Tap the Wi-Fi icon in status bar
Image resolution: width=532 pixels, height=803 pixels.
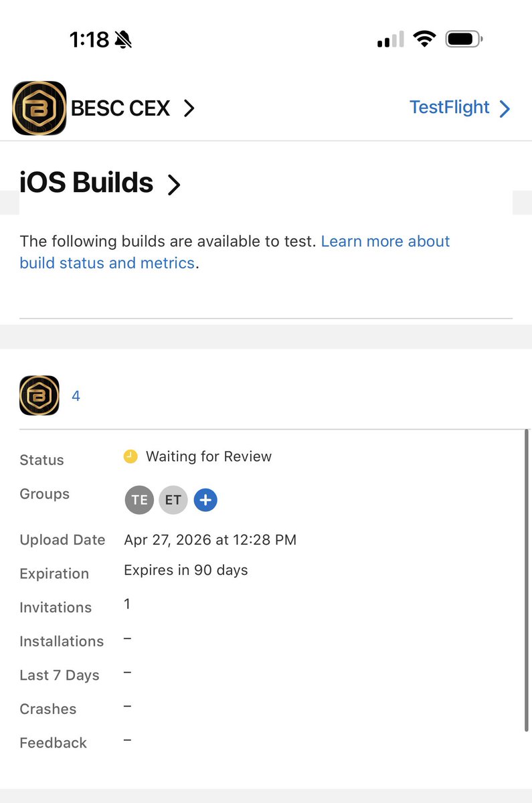424,39
